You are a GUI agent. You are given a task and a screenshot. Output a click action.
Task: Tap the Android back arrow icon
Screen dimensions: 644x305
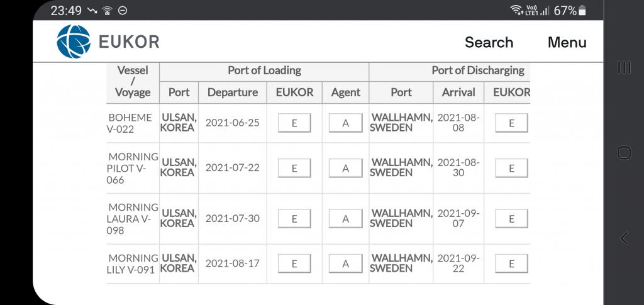(x=624, y=238)
